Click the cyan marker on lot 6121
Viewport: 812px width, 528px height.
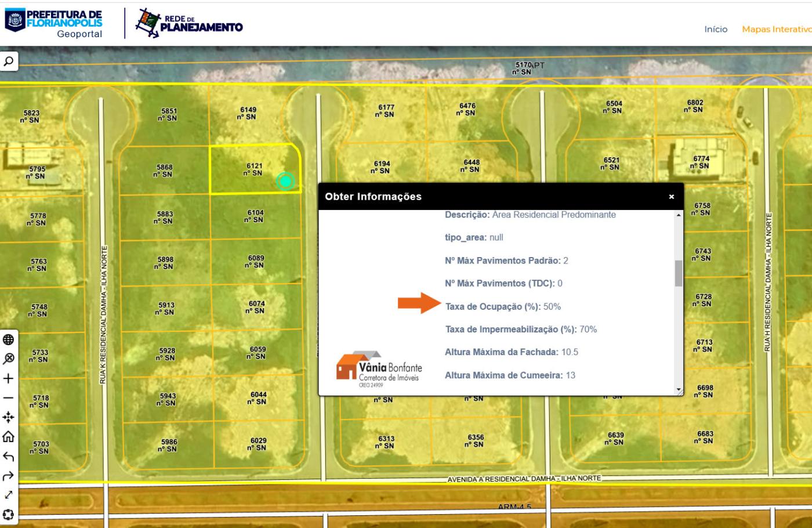[x=285, y=182]
